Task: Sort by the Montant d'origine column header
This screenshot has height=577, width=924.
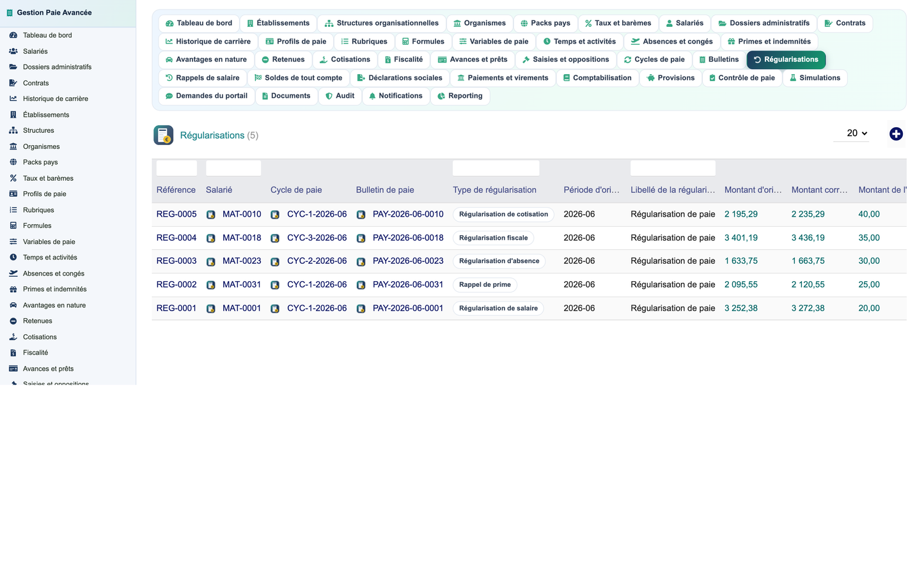Action: pos(753,190)
